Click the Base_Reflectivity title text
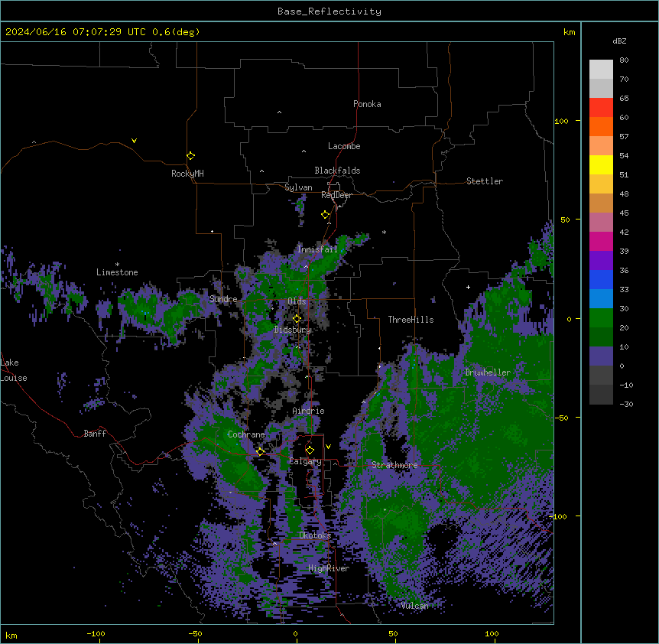 point(329,11)
